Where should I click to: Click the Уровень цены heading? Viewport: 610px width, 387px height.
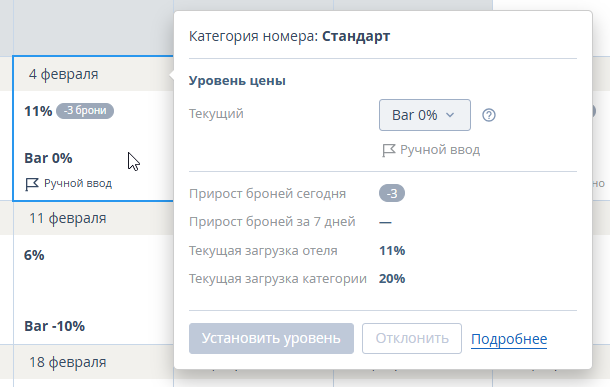tap(237, 81)
